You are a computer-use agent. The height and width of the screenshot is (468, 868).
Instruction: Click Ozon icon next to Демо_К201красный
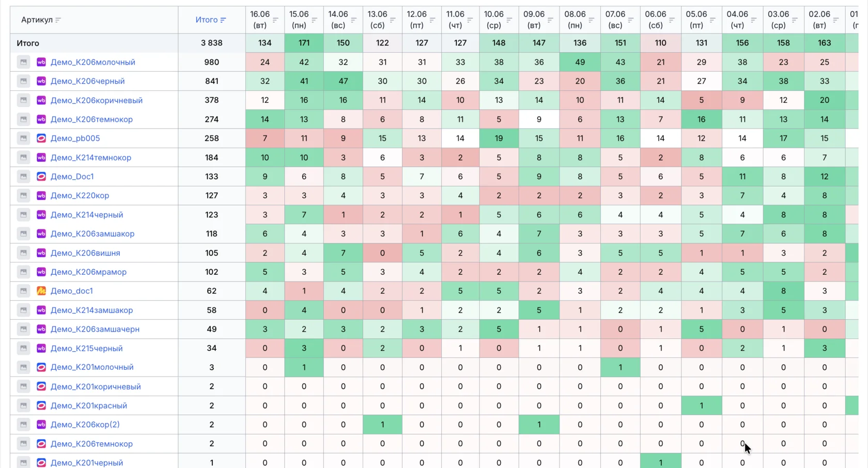[x=41, y=405]
